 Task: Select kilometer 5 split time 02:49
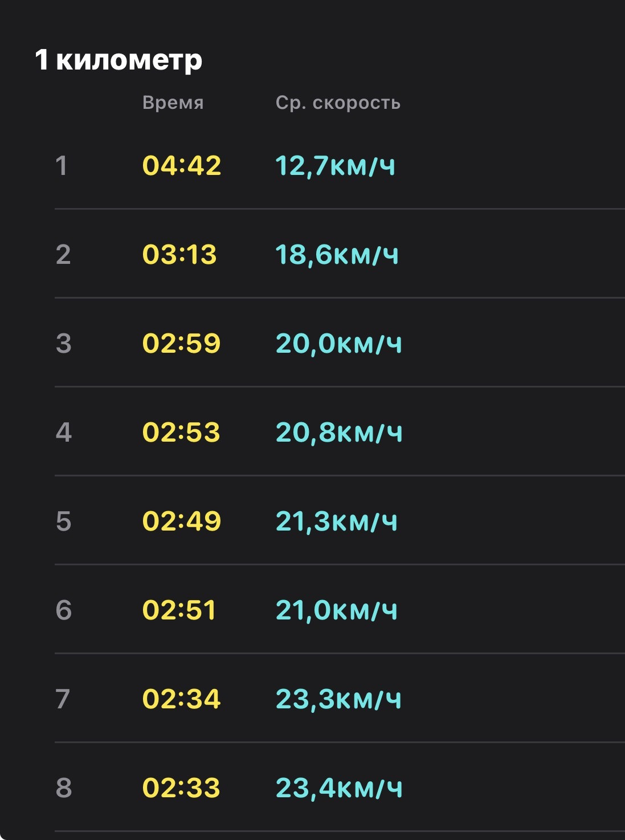pos(182,521)
